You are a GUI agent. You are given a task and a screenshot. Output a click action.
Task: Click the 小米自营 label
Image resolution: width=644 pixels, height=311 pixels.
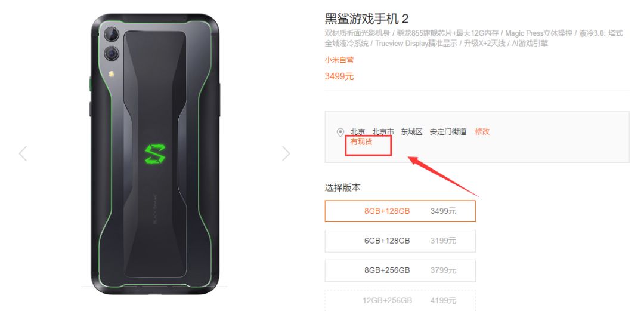tap(339, 60)
